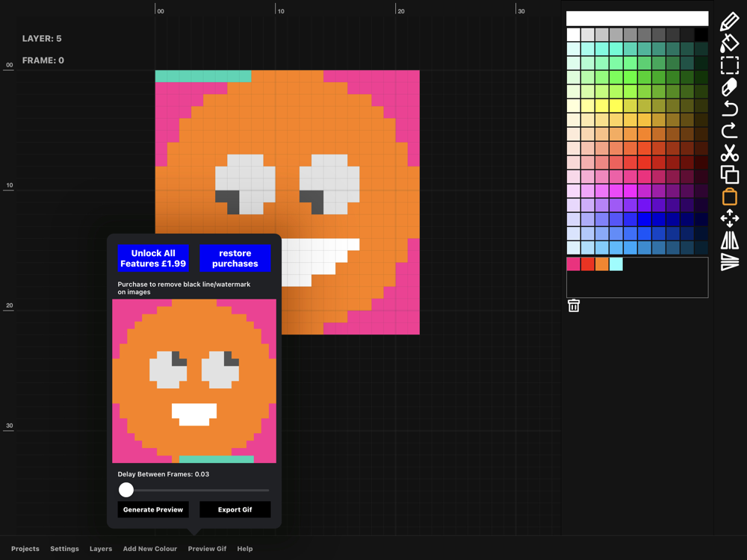Viewport: 747px width, 560px height.
Task: Open the Projects menu
Action: click(x=25, y=549)
